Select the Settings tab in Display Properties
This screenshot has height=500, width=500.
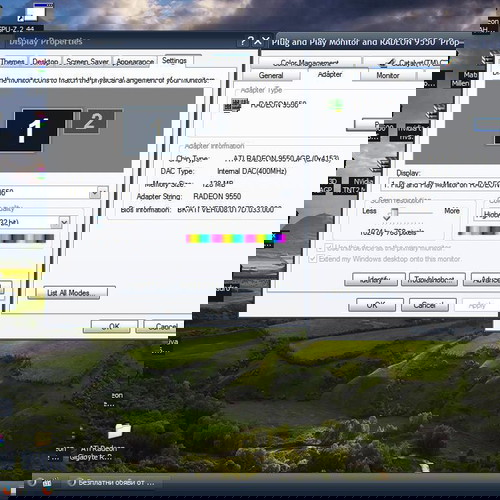tap(174, 61)
